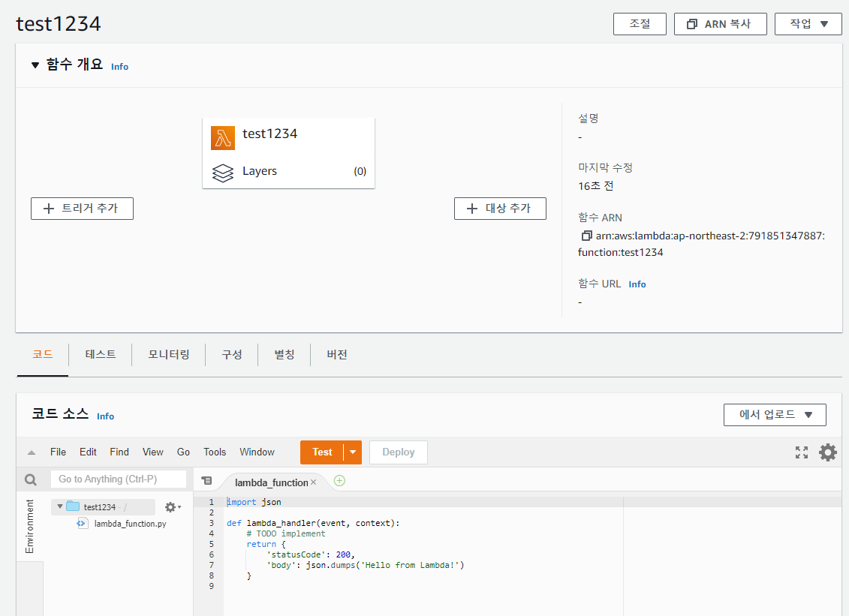Image resolution: width=849 pixels, height=616 pixels.
Task: Click the 'Hello from Lambda!' code line
Action: tap(366, 565)
